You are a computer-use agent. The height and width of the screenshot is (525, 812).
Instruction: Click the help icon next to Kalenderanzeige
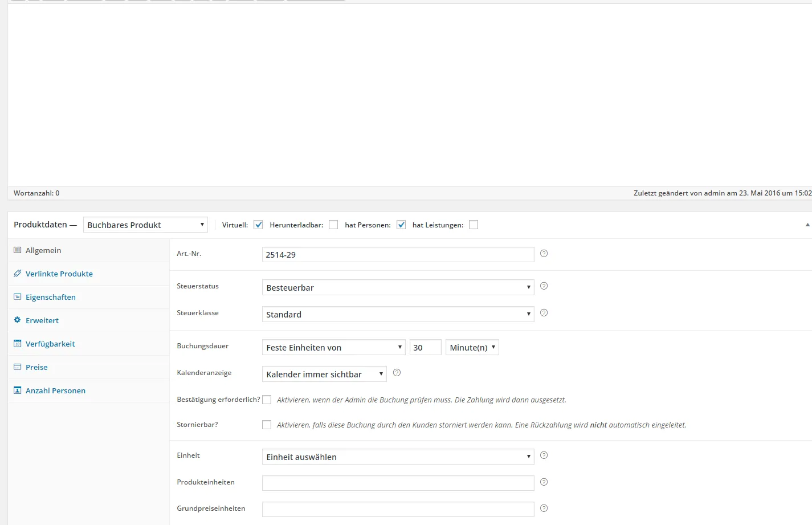[397, 373]
